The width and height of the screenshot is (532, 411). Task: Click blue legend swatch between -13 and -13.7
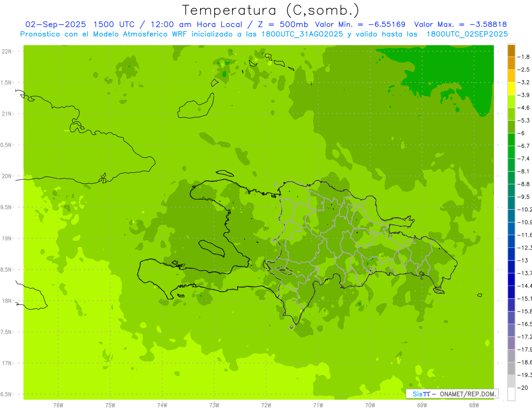(x=511, y=266)
